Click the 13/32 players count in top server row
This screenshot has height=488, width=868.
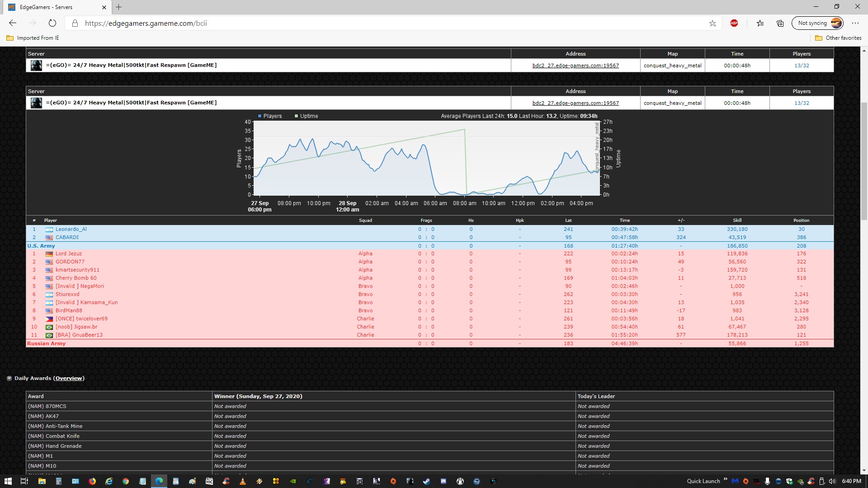[x=802, y=66]
